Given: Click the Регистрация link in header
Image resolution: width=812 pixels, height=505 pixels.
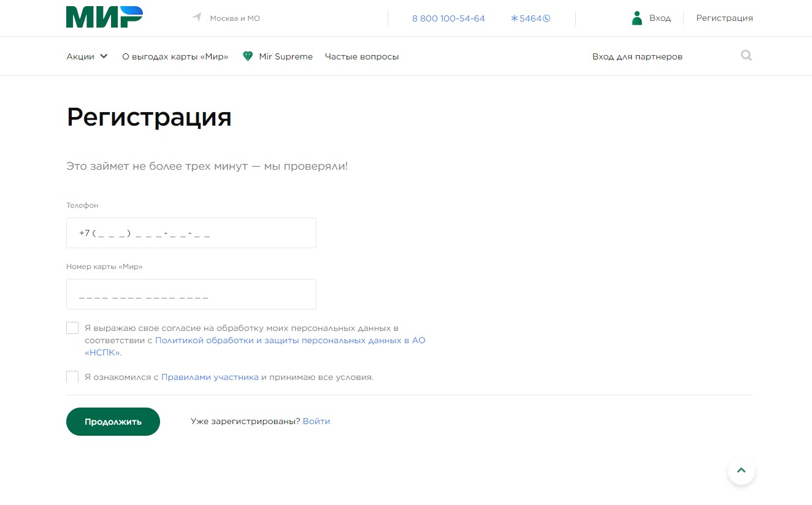Looking at the screenshot, I should (724, 18).
